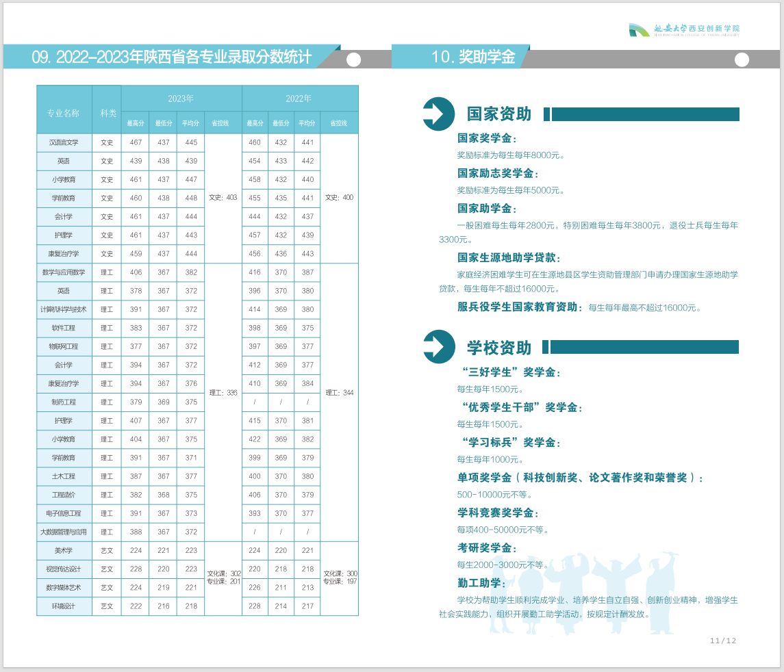Image resolution: width=784 pixels, height=672 pixels.
Task: Click the 国家励志奖学金 subheading
Action: click(x=498, y=173)
